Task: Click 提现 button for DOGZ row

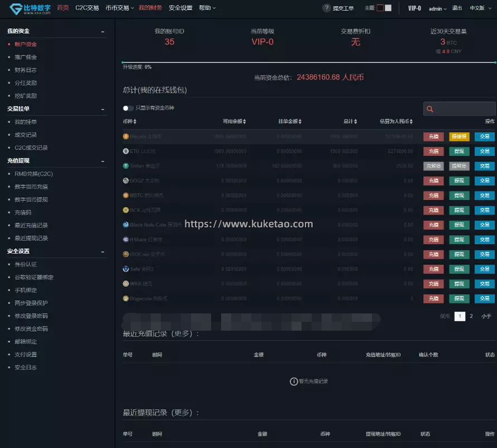Action: [x=459, y=181]
